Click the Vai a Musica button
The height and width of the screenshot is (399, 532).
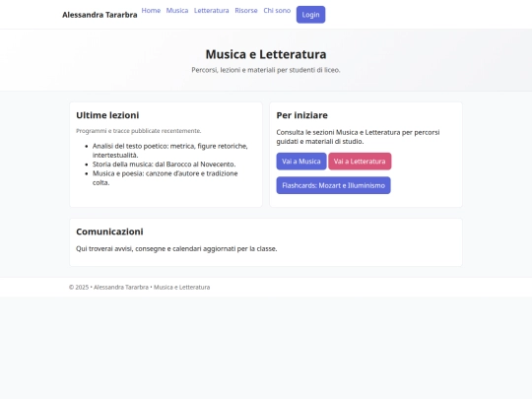point(301,162)
